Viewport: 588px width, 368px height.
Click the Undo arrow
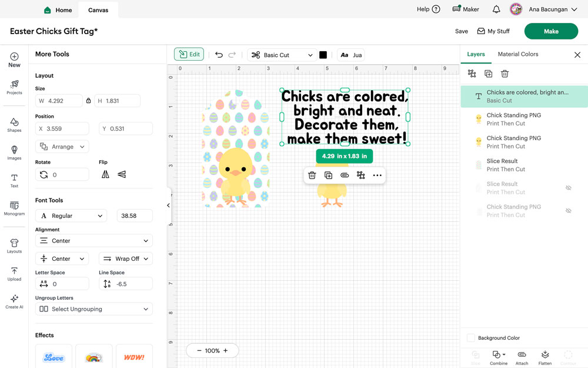point(219,55)
